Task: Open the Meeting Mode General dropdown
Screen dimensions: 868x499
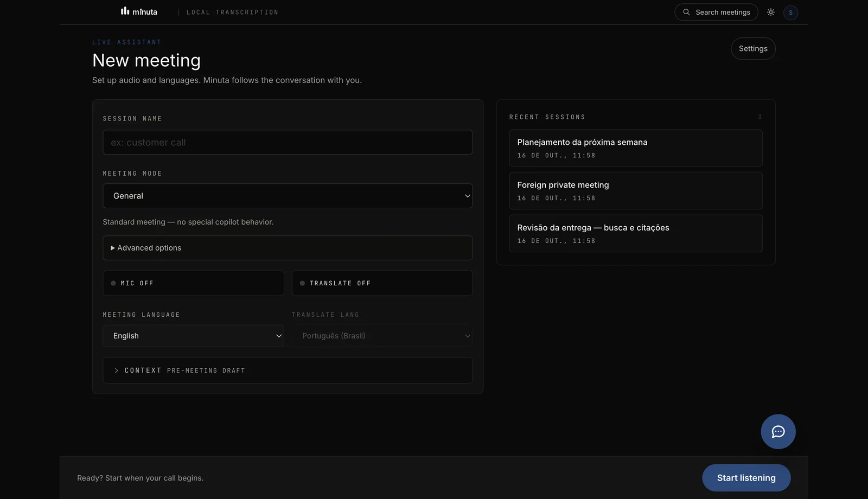Action: [288, 196]
